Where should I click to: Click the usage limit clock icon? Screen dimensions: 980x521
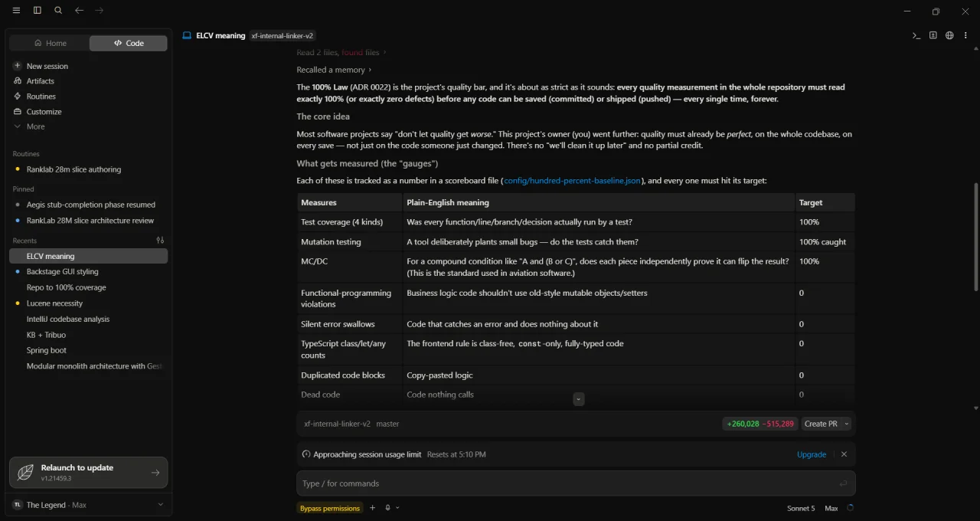(x=306, y=454)
